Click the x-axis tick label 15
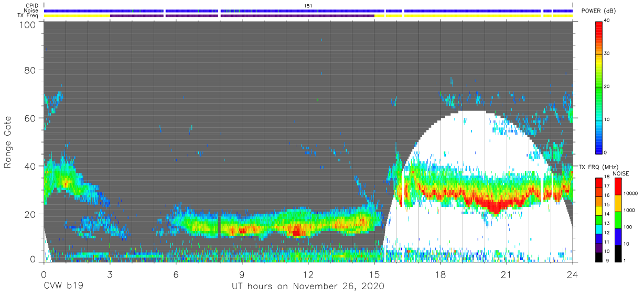Image resolution: width=644 pixels, height=297 pixels. [374, 274]
